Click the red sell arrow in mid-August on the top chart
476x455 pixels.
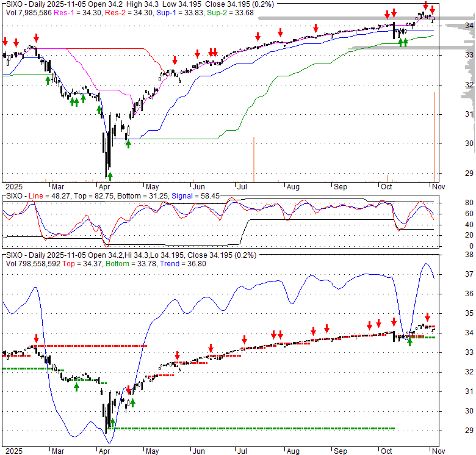click(316, 28)
